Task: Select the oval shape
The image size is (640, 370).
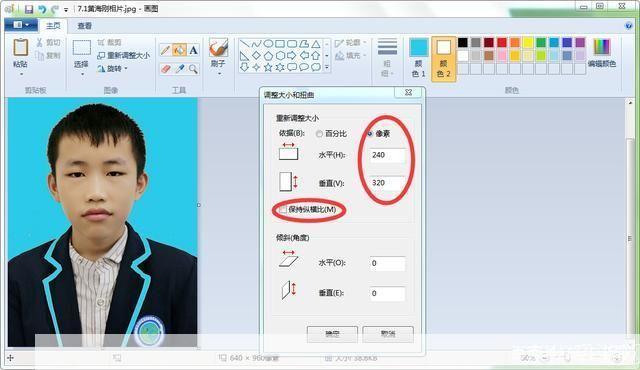Action: point(268,44)
